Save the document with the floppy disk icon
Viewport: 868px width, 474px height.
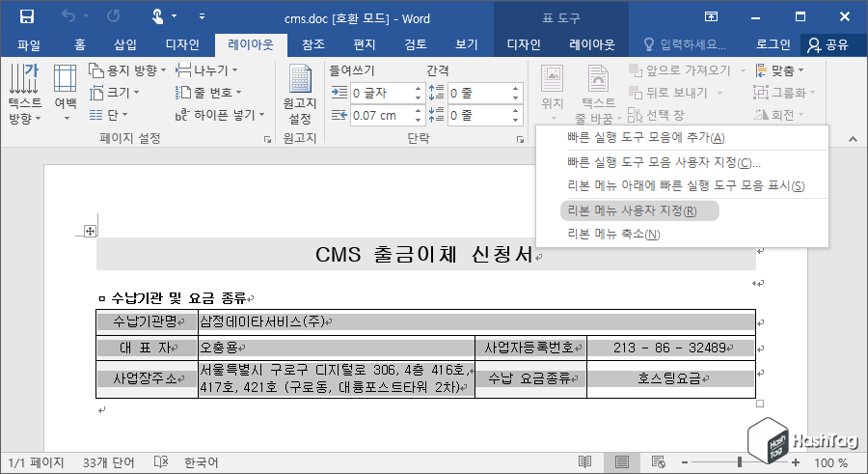coord(27,16)
